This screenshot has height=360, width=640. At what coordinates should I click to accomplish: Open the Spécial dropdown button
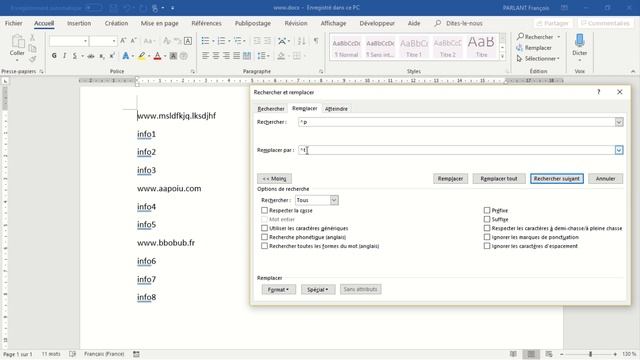[x=318, y=289]
